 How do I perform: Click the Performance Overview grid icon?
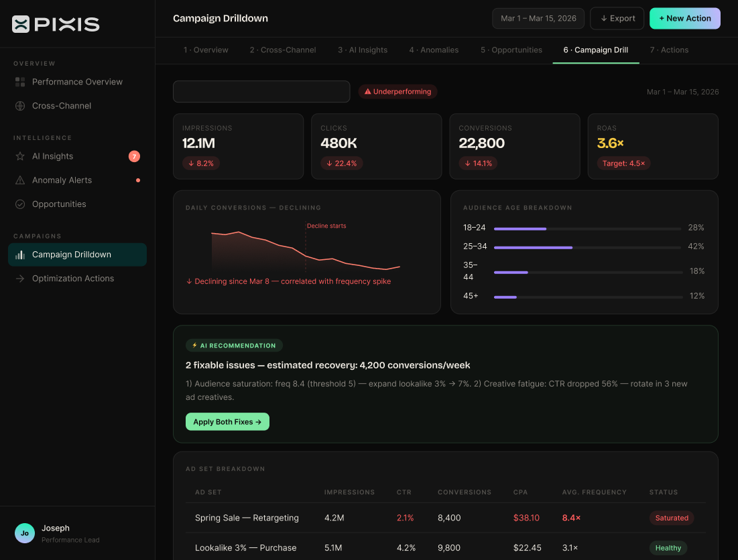(20, 82)
